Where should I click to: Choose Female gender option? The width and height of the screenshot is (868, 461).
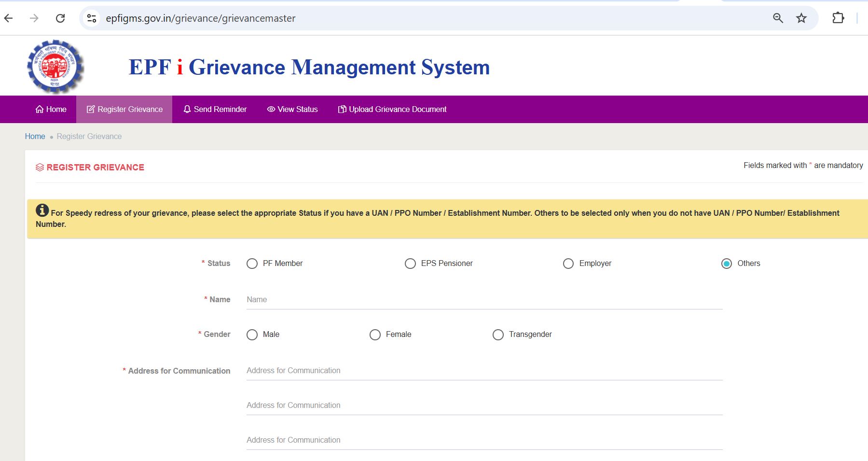pyautogui.click(x=375, y=335)
